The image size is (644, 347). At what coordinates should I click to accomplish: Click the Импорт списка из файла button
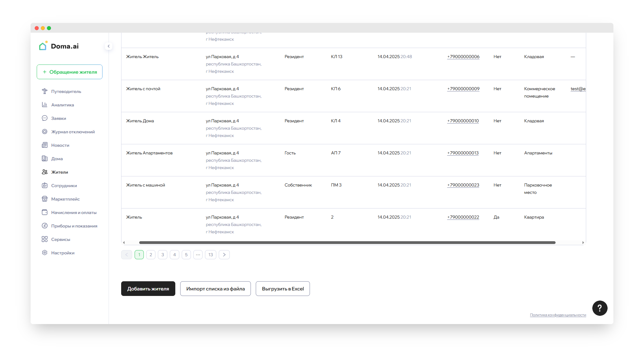[x=215, y=289]
